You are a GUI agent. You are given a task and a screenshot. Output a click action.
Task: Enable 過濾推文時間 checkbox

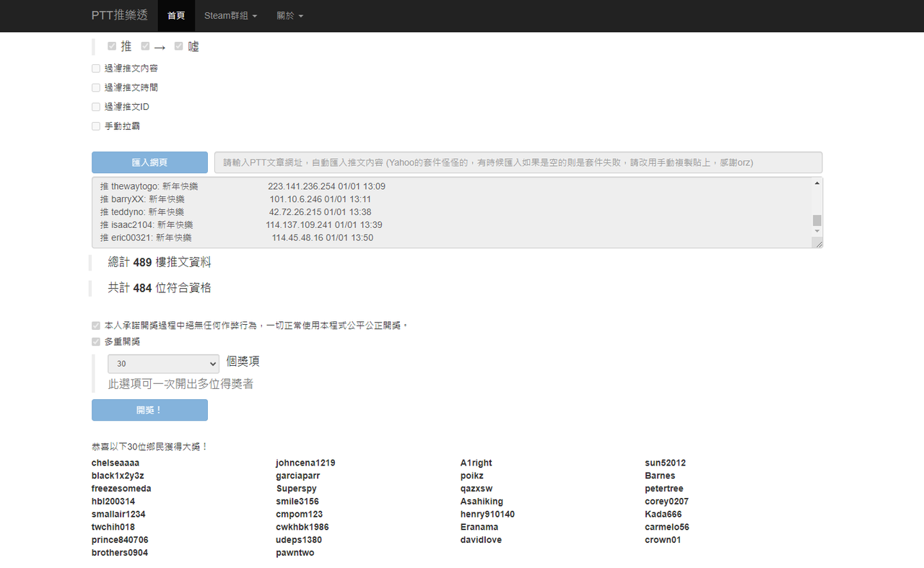pos(96,87)
